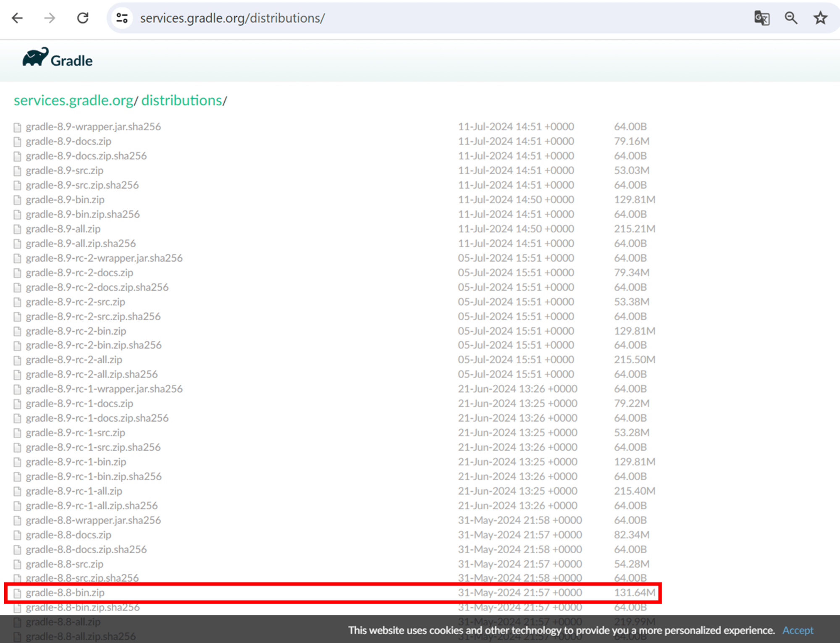The height and width of the screenshot is (643, 840).
Task: Open the zoom magnifier icon in address bar
Action: pyautogui.click(x=791, y=18)
